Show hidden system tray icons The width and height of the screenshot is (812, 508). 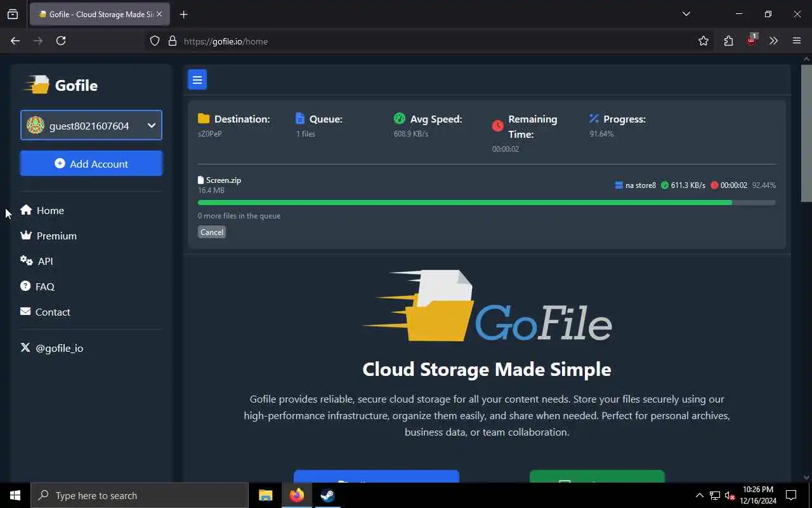(699, 495)
